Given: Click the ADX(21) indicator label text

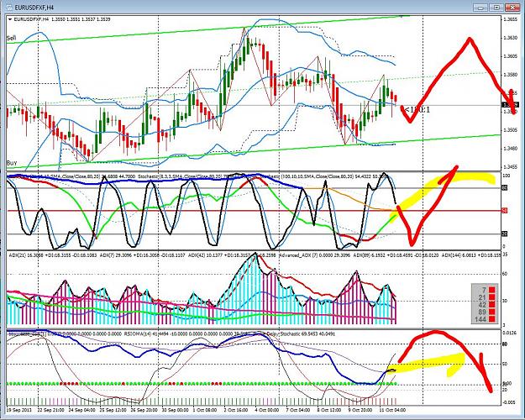Looking at the screenshot, I should coord(53,255).
